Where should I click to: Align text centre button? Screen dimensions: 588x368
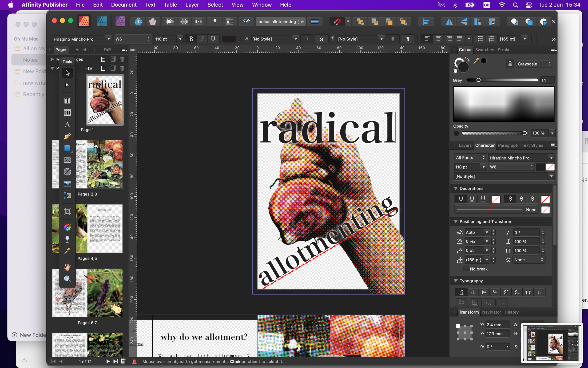438,39
